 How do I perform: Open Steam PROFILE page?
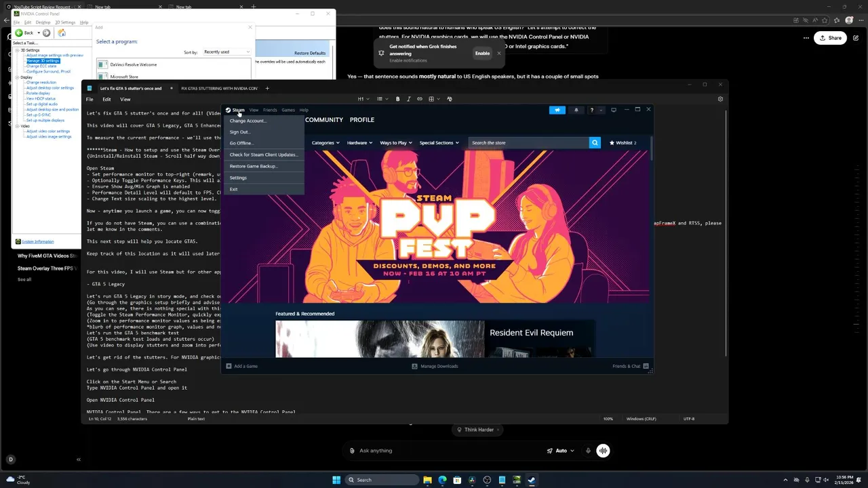click(x=362, y=120)
